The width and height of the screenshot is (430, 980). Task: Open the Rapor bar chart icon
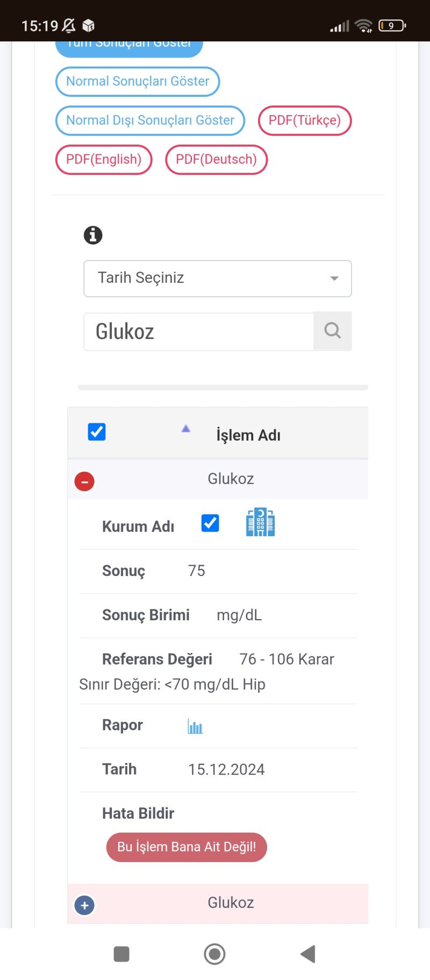click(x=195, y=727)
